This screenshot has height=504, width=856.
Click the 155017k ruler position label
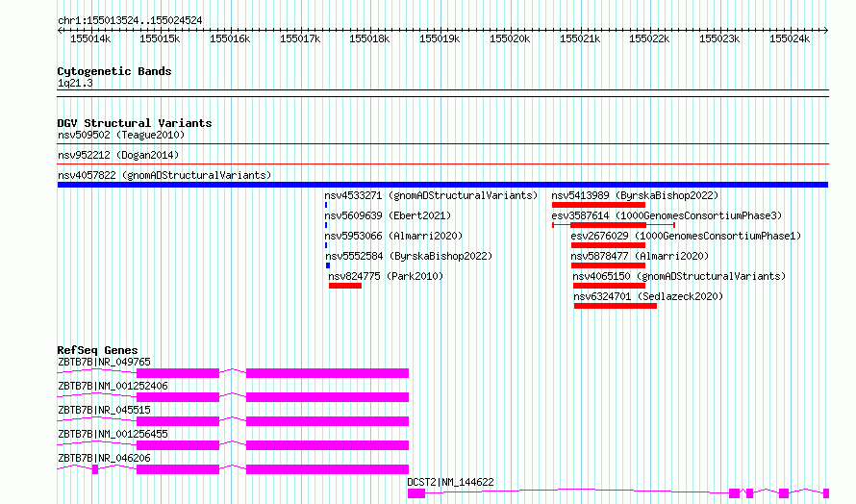click(300, 39)
